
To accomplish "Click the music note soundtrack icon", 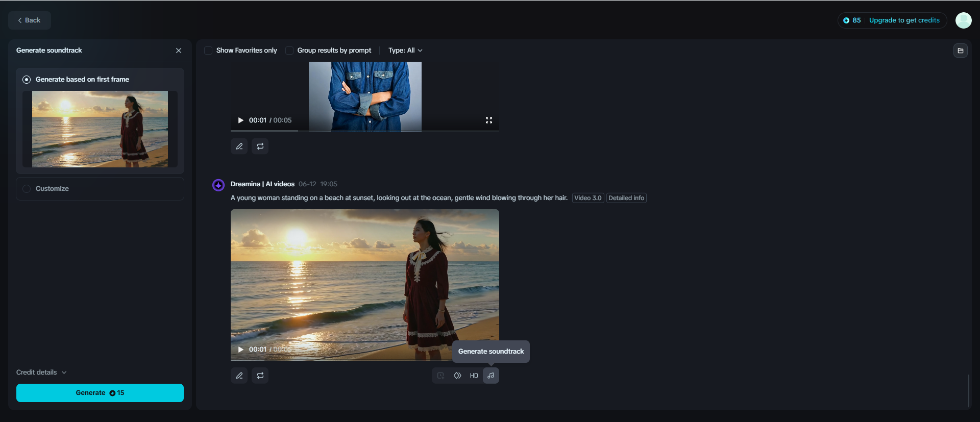I will [491, 376].
